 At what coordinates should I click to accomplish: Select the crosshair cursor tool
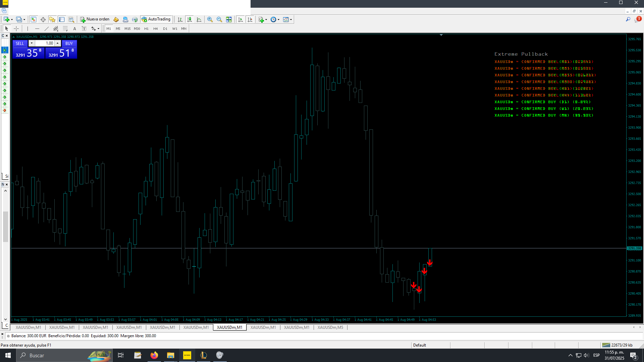(x=16, y=29)
